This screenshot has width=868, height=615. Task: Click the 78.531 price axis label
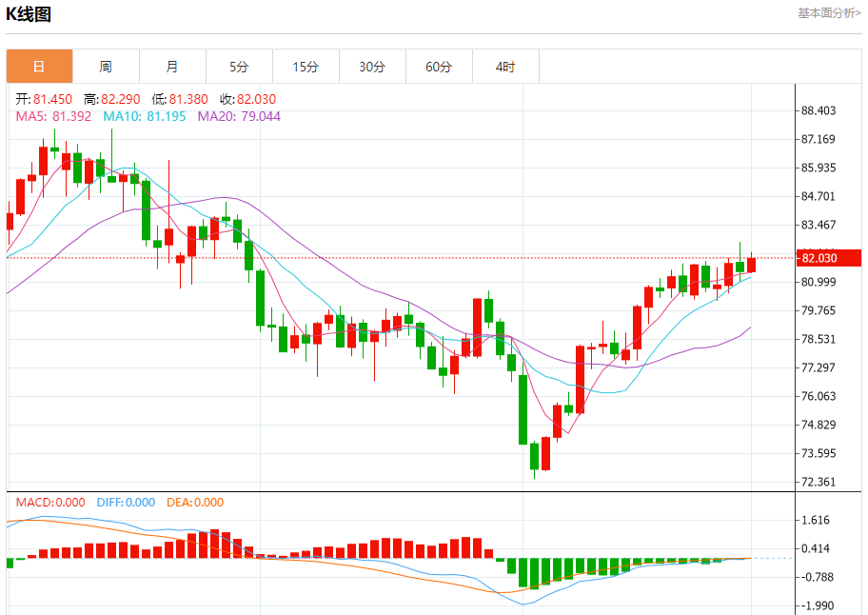819,339
